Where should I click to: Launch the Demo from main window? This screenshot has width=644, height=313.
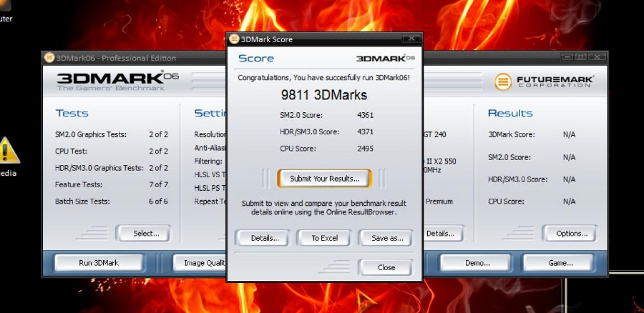[477, 263]
